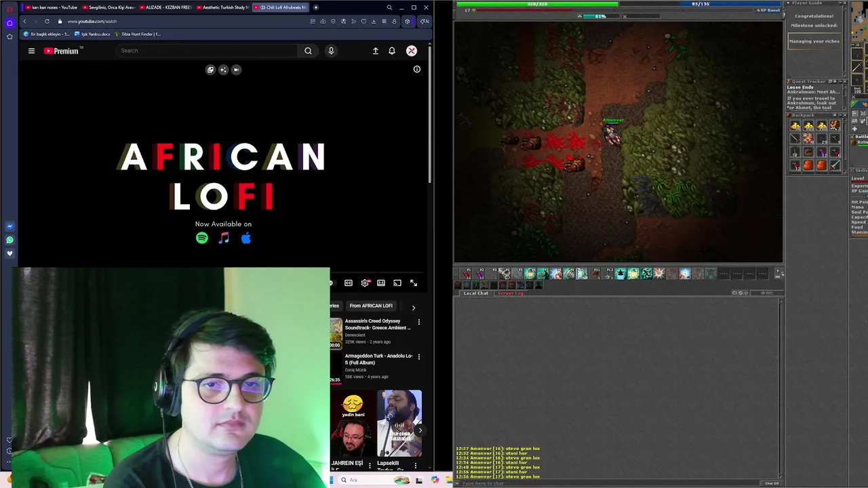Image resolution: width=868 pixels, height=488 pixels.
Task: Open the 'Işık Yankısı.docx' bookmark
Action: pyautogui.click(x=92, y=34)
